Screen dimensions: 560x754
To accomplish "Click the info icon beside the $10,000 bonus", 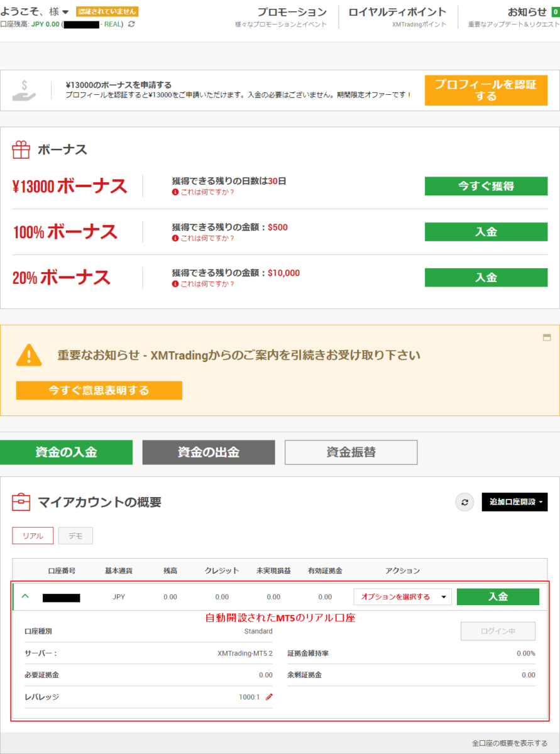I will point(175,284).
